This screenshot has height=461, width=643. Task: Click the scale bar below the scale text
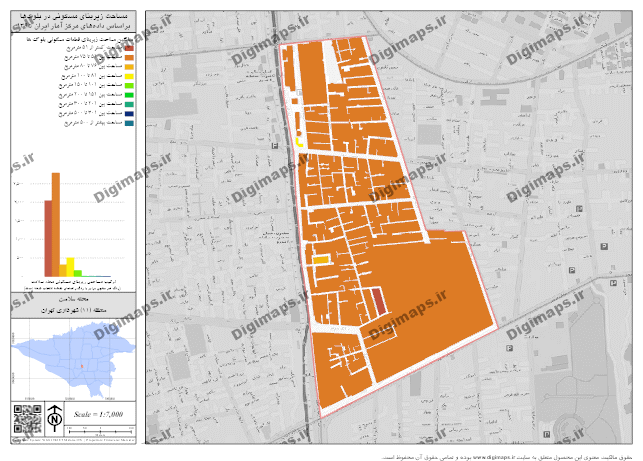[100, 431]
